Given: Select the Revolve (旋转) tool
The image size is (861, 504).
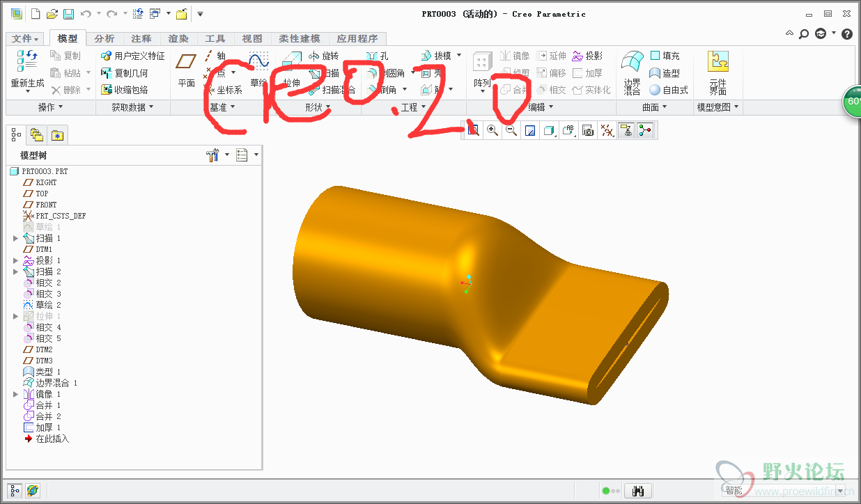Looking at the screenshot, I should pyautogui.click(x=323, y=56).
